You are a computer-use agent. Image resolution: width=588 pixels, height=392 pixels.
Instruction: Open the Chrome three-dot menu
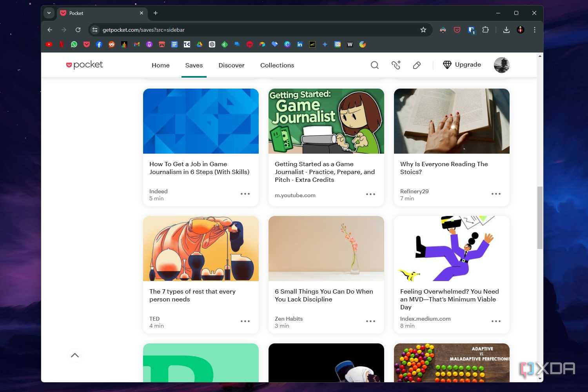tap(535, 30)
